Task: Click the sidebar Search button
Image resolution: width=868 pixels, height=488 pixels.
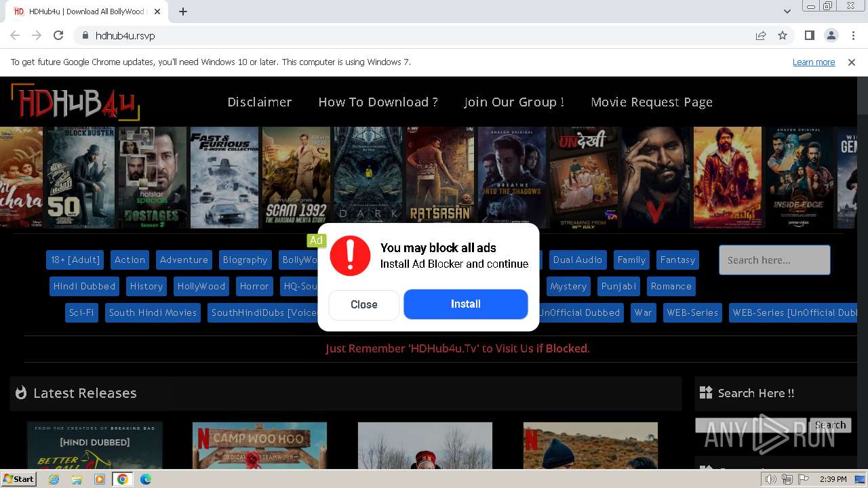Action: [x=830, y=425]
